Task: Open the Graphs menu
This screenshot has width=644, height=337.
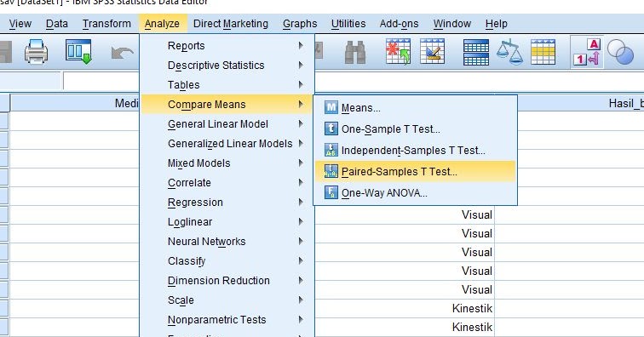Action: (300, 24)
